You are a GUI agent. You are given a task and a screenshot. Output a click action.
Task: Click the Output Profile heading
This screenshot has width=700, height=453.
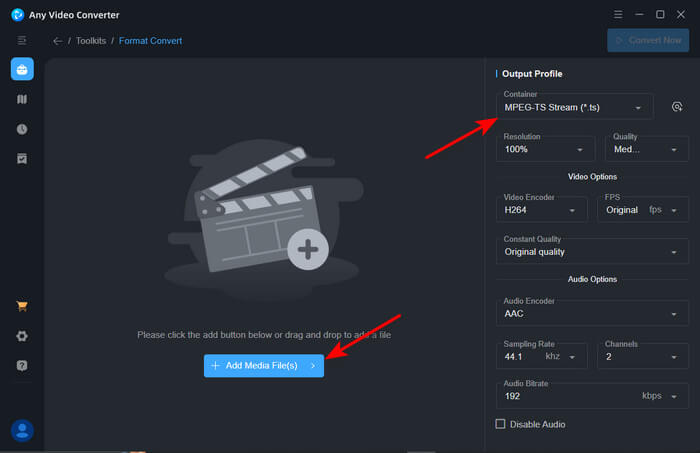pos(532,74)
